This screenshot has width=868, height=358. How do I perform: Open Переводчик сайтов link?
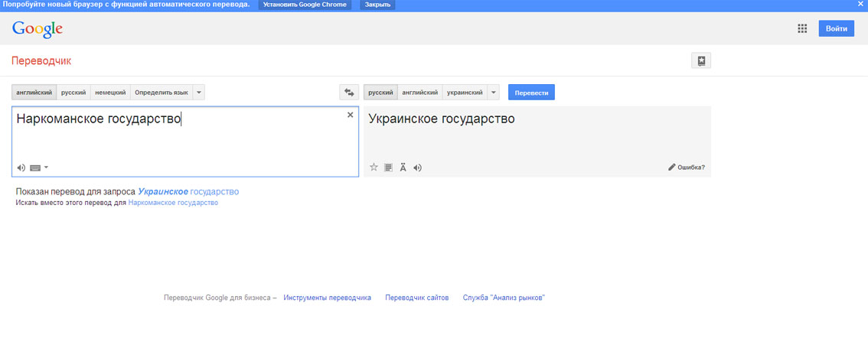tap(417, 298)
